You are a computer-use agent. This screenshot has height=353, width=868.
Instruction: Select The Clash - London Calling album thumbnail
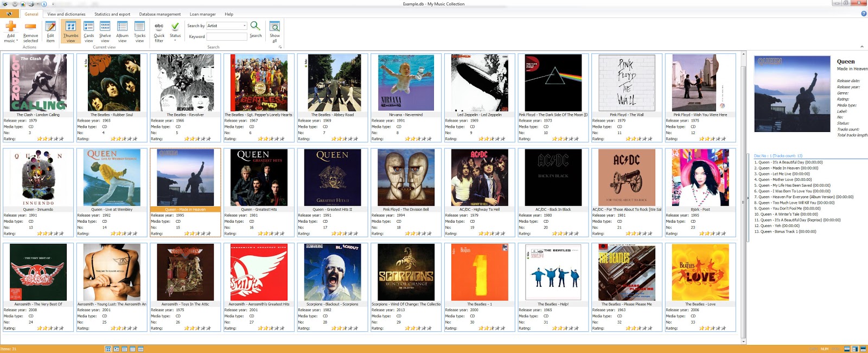pyautogui.click(x=38, y=83)
